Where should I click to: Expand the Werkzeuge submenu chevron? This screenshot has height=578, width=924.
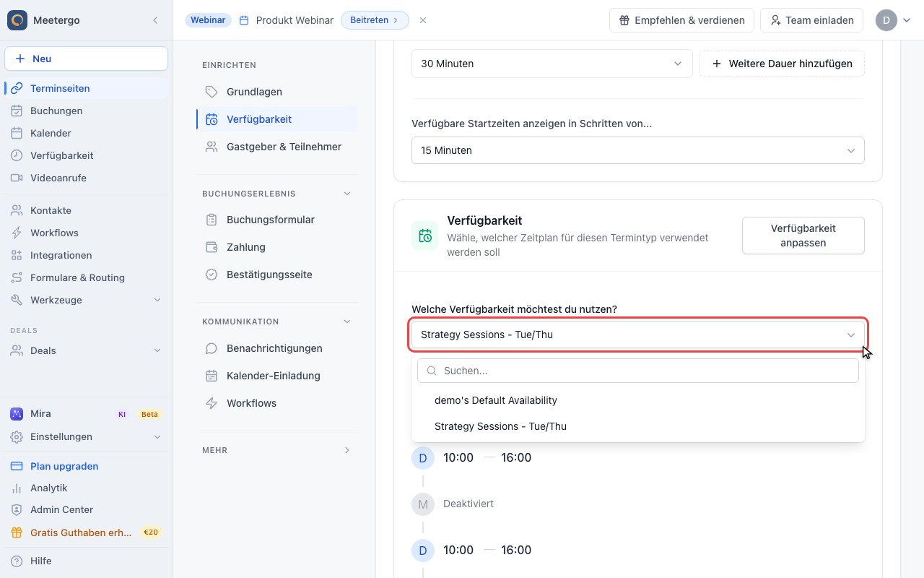(157, 300)
